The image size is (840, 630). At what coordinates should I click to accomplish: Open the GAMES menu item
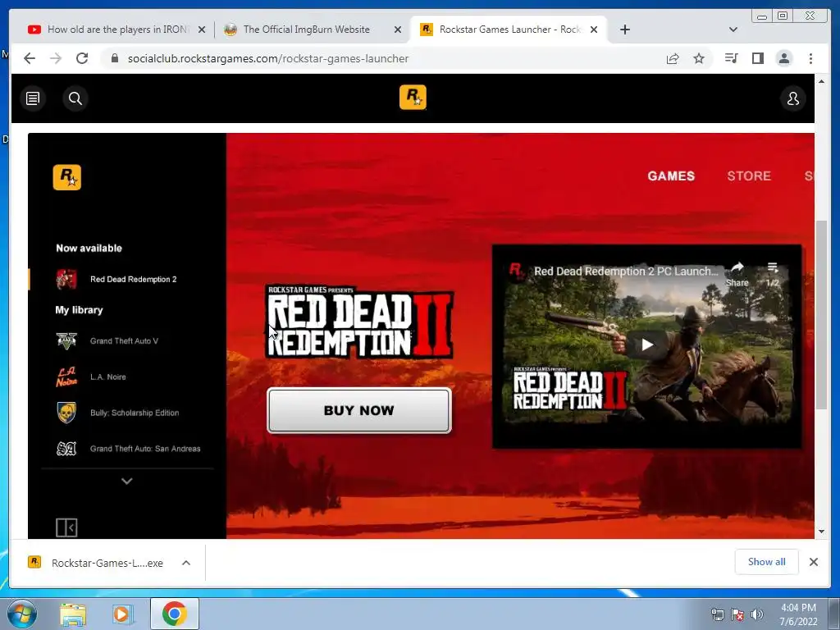[x=671, y=176]
